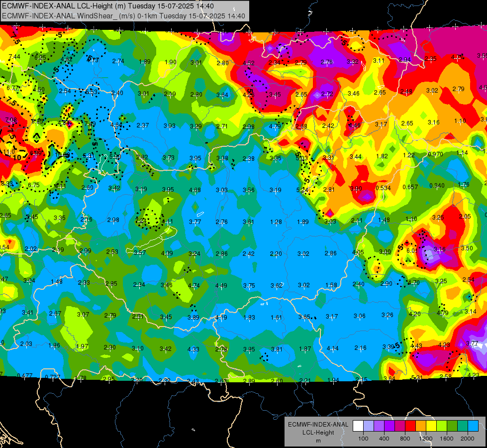Screen dimensions: 487x448
Task: Click the wind shear value 3.07
Action: (83, 315)
